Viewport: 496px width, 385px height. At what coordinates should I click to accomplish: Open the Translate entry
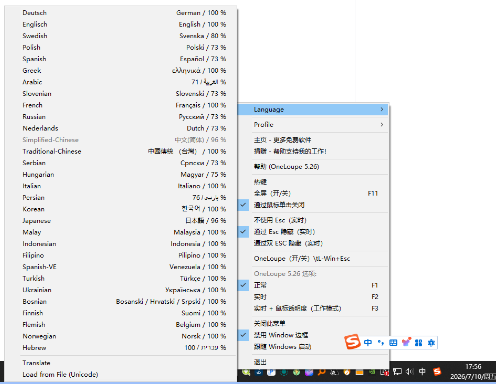(120, 363)
